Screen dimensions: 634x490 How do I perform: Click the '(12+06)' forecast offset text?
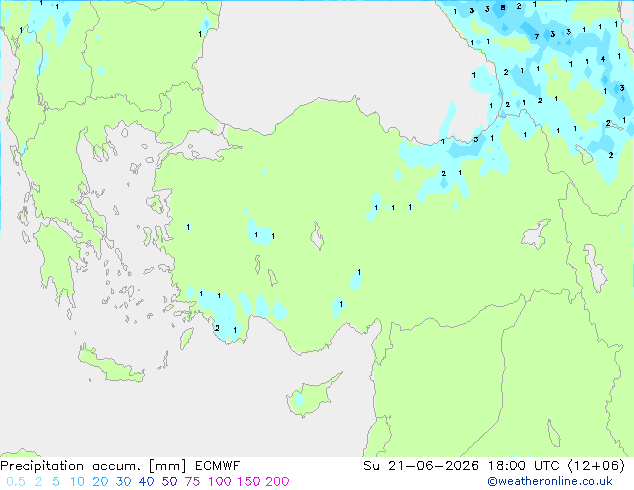tap(596, 466)
